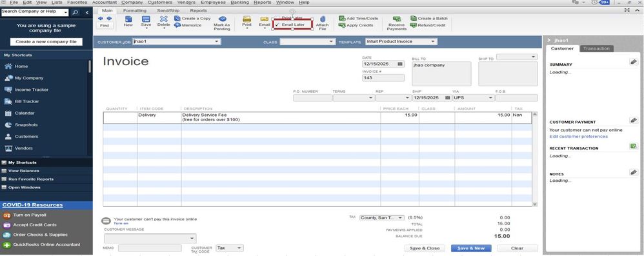Open Bill Tracker shortcut
Viewport: 644px width, 256px height.
(26, 101)
